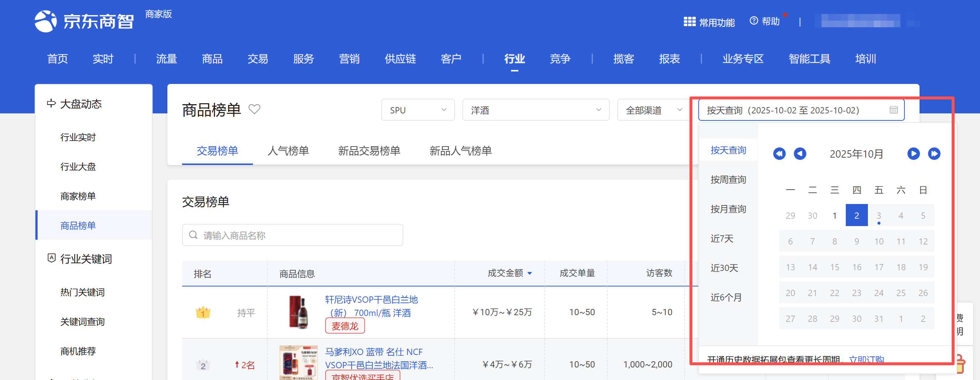Click the 大盘动态 section icon
The height and width of the screenshot is (380, 980).
[51, 103]
